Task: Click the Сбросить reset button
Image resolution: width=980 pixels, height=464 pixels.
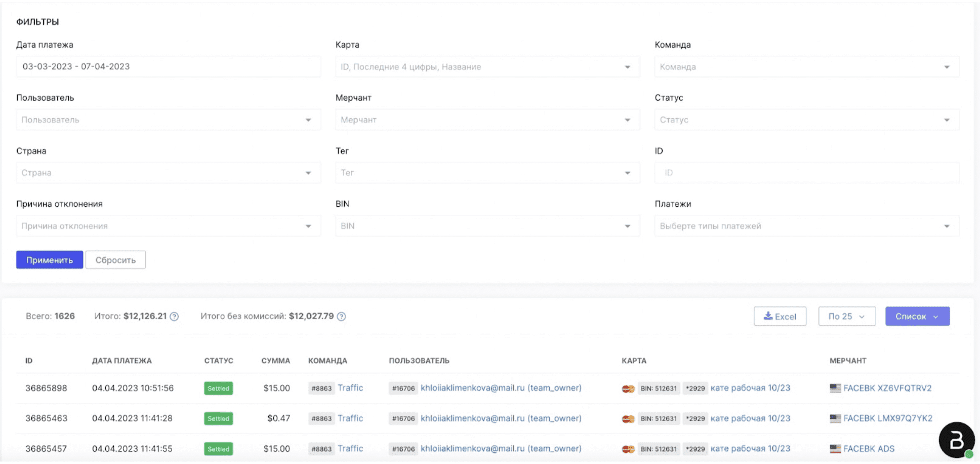Action: [115, 260]
